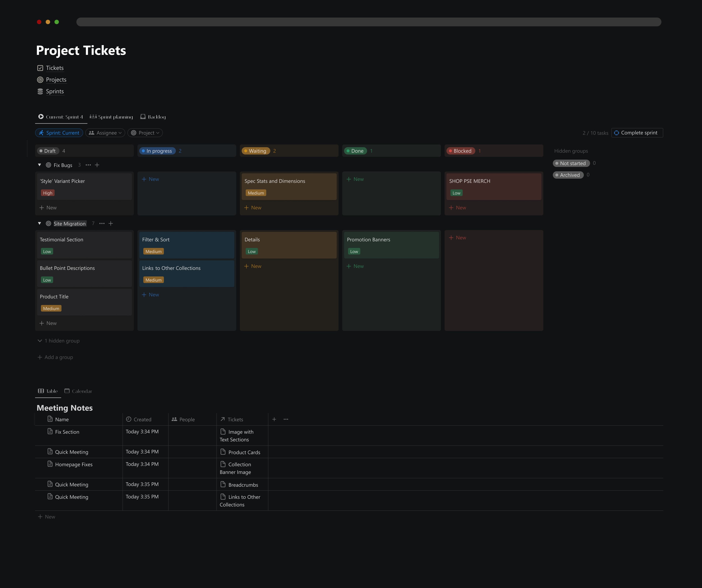The height and width of the screenshot is (588, 702).
Task: Open the Homepage Fixes meeting note
Action: (73, 464)
